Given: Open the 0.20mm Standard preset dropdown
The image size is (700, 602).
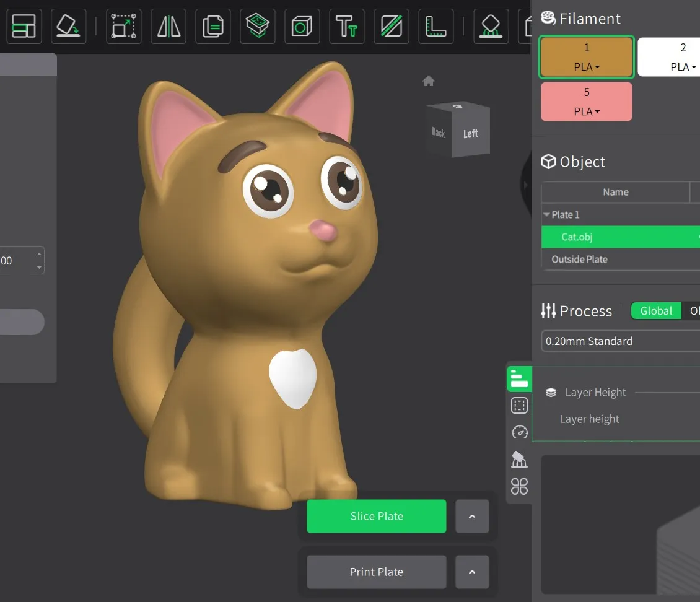Looking at the screenshot, I should pyautogui.click(x=619, y=341).
